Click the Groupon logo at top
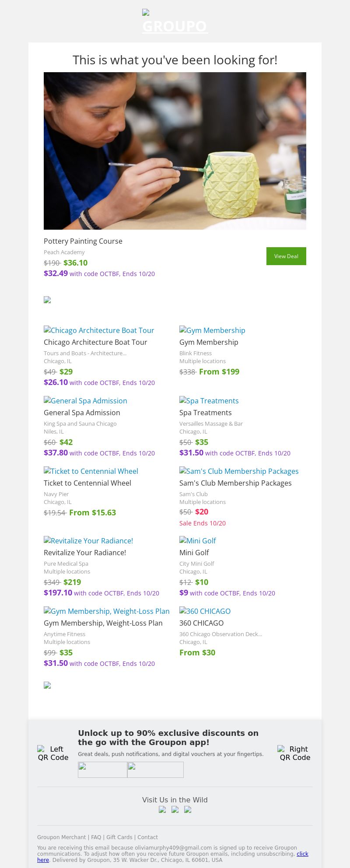 pos(175,22)
